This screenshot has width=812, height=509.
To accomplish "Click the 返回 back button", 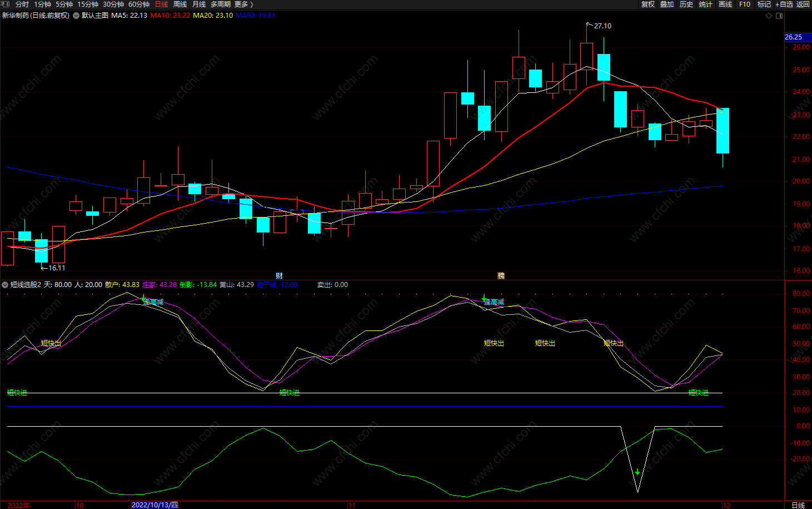I will click(x=803, y=4).
